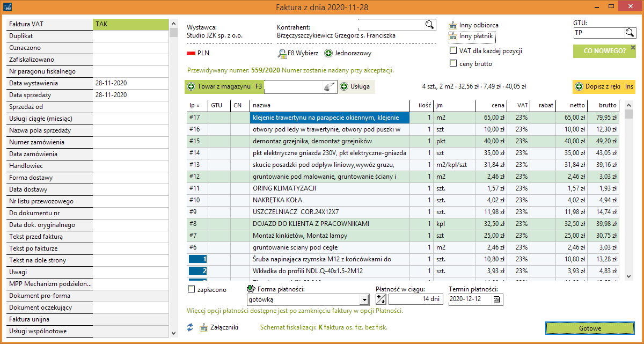Click the netto column header

pos(571,105)
